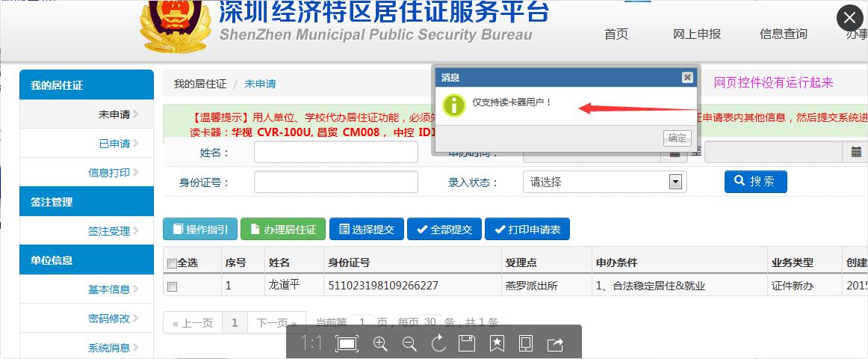Open the 网上申报 navigation menu

(x=696, y=34)
